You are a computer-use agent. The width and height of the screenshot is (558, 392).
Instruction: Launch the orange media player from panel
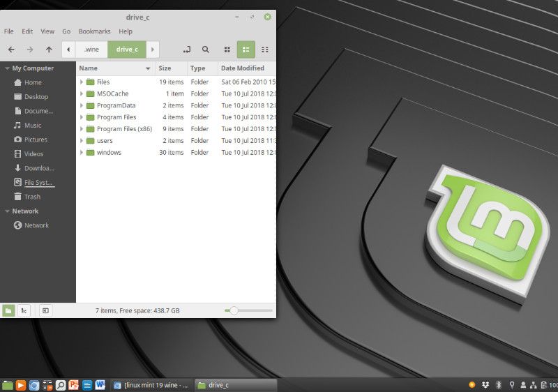tap(21, 385)
